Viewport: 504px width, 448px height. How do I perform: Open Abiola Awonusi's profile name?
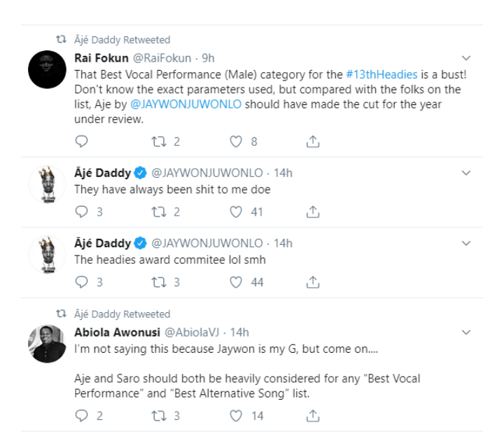click(116, 331)
